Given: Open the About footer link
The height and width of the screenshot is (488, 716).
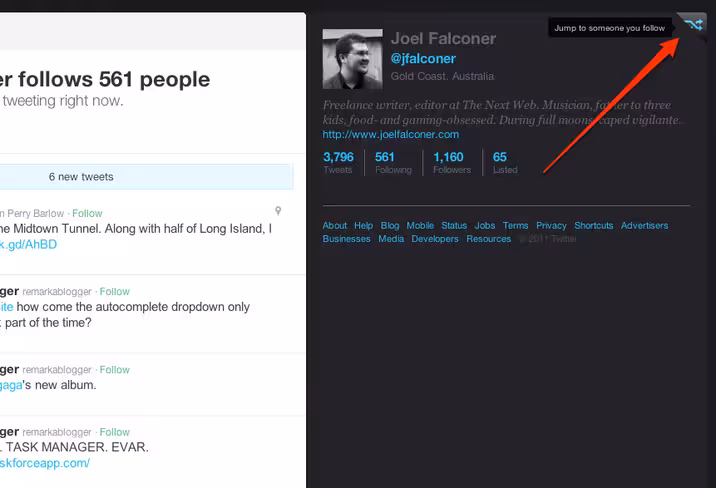Looking at the screenshot, I should [x=335, y=226].
